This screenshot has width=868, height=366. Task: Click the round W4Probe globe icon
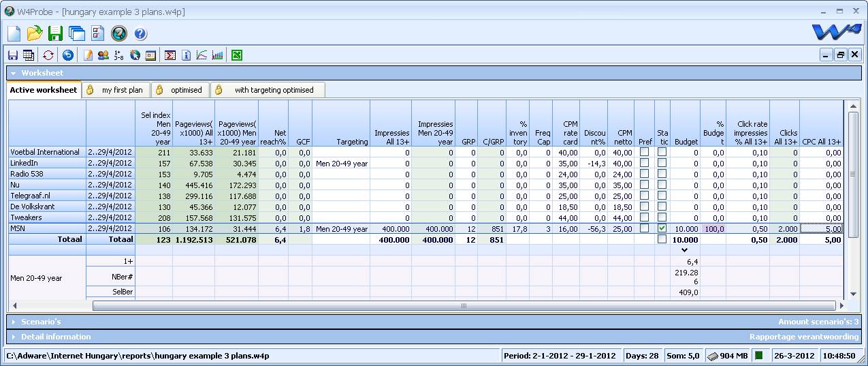pos(119,33)
